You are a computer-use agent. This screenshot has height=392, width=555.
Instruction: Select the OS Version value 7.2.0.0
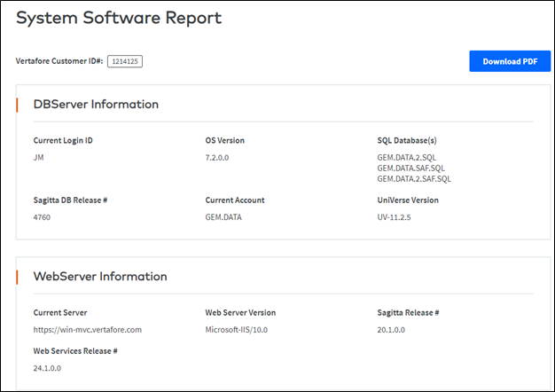(217, 158)
